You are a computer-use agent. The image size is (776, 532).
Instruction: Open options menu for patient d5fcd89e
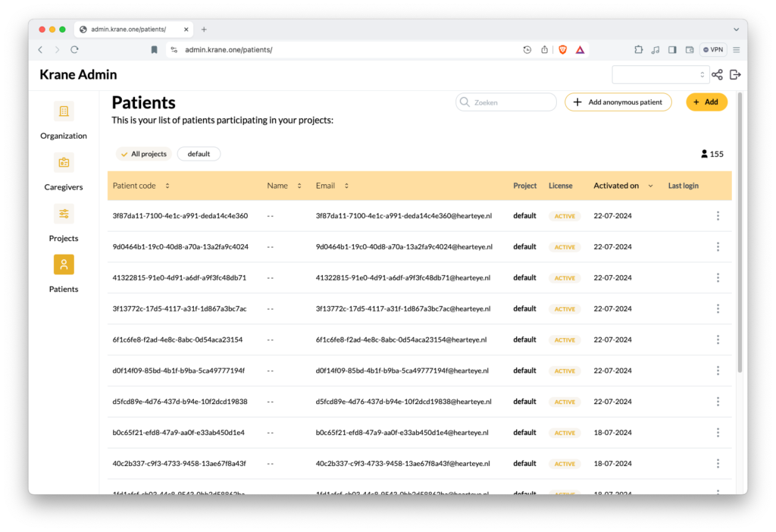point(718,402)
